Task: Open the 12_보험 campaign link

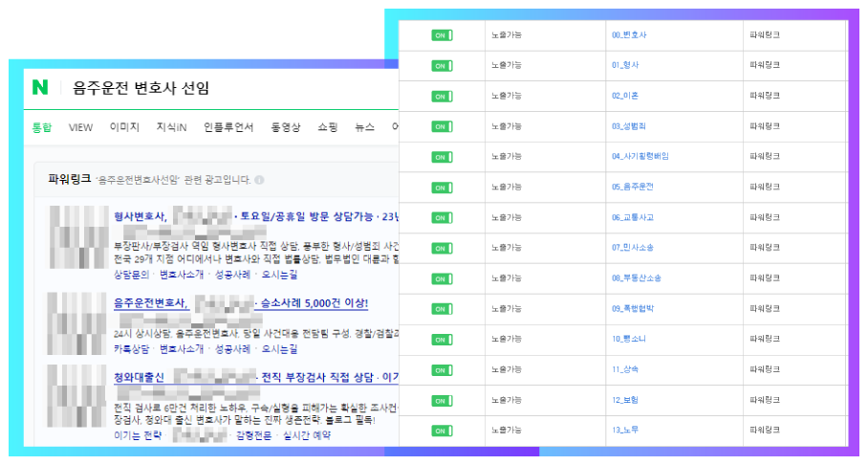Action: 625,400
